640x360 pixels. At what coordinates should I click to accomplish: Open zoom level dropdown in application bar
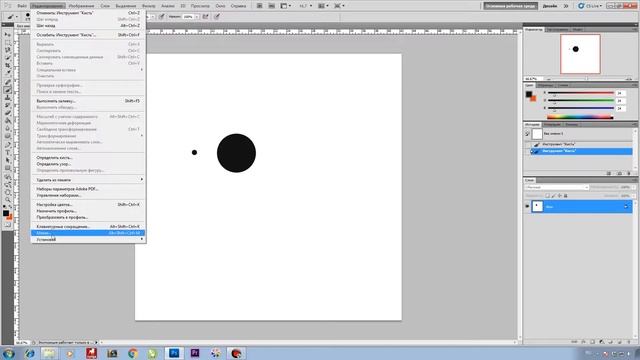coord(306,6)
